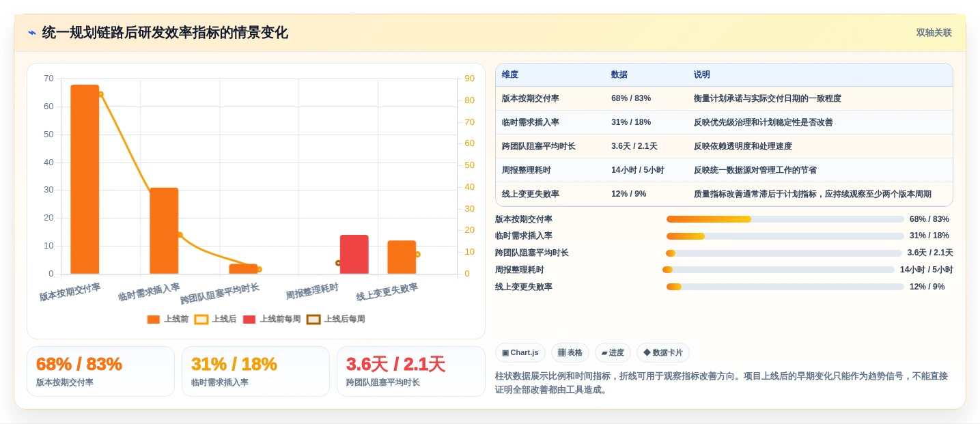Toggle the 上线前每周 legend entry
The image size is (980, 424).
coord(272,320)
